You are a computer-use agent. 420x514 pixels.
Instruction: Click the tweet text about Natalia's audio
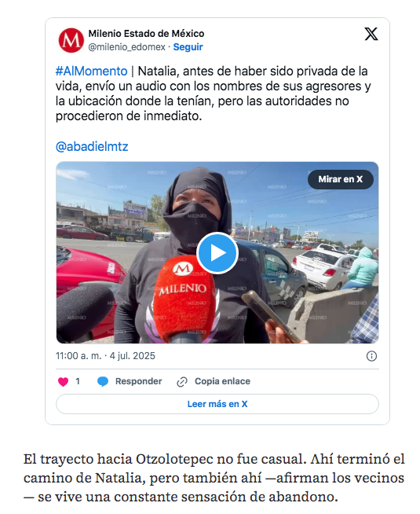(213, 94)
